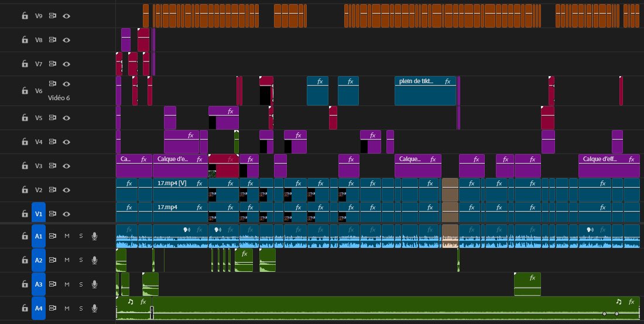Toggle sync lock on track V5

(x=53, y=118)
